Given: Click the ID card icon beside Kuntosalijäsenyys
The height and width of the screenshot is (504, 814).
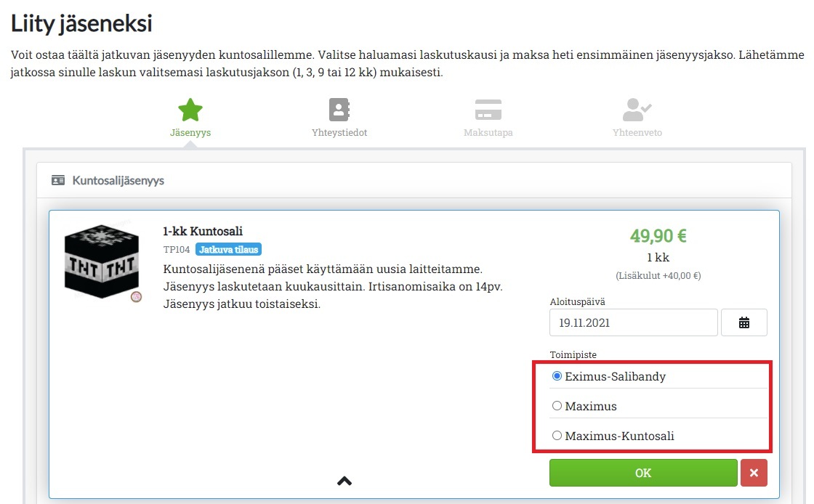Looking at the screenshot, I should coord(58,181).
